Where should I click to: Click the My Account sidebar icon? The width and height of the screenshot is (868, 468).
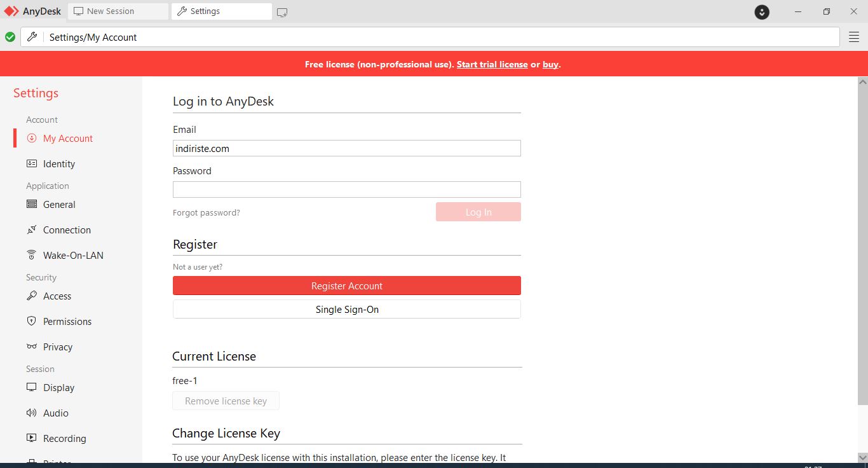[32, 138]
